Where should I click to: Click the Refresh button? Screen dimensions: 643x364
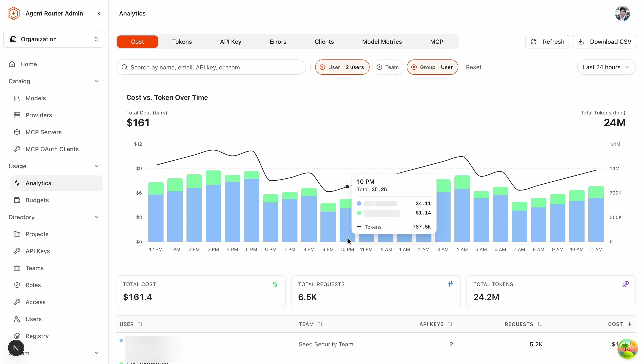point(547,42)
